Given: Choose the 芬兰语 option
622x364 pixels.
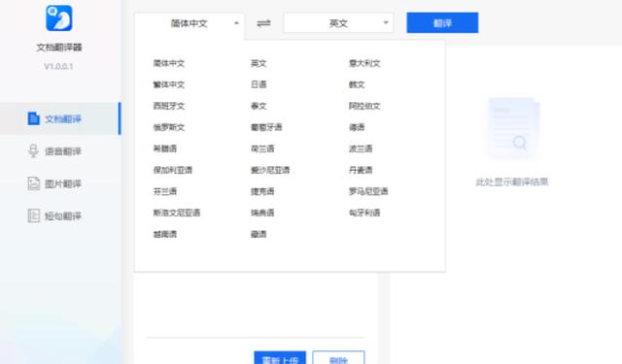Looking at the screenshot, I should (165, 191).
